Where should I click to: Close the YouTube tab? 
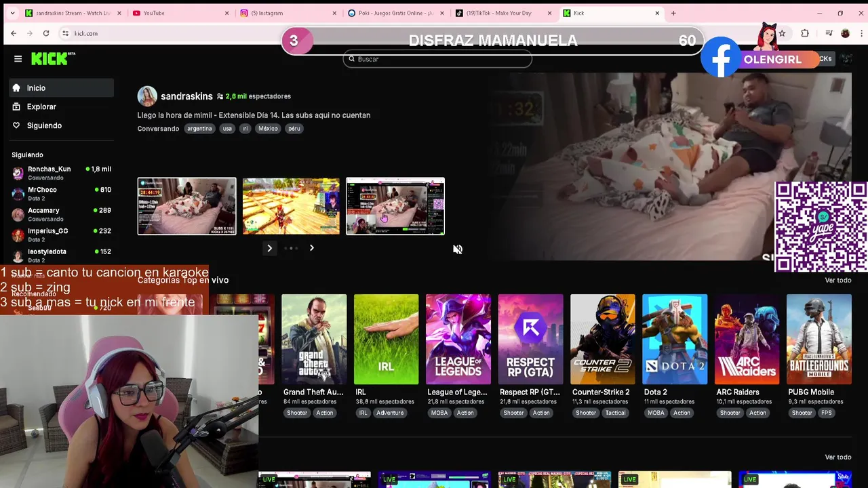(x=226, y=13)
